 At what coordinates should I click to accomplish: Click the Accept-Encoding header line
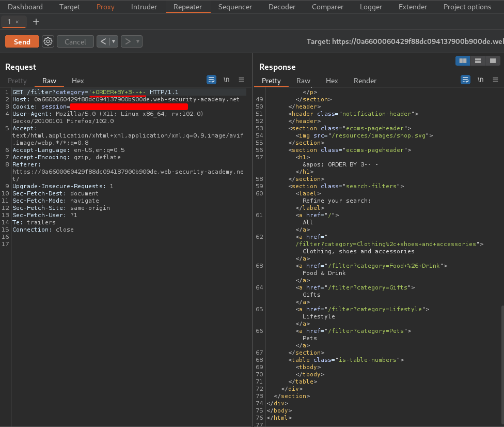67,157
